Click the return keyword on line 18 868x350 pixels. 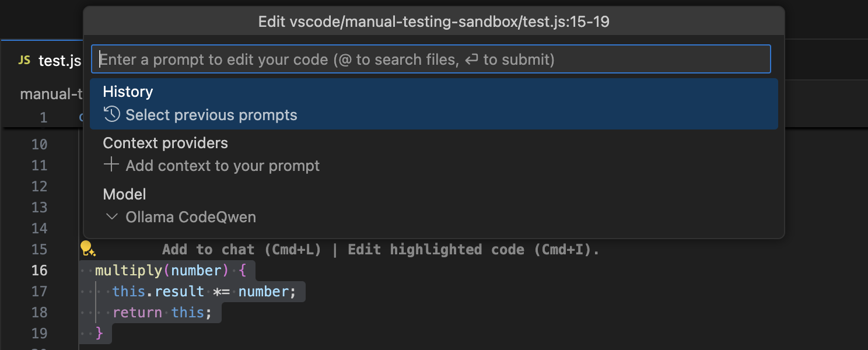tap(137, 313)
